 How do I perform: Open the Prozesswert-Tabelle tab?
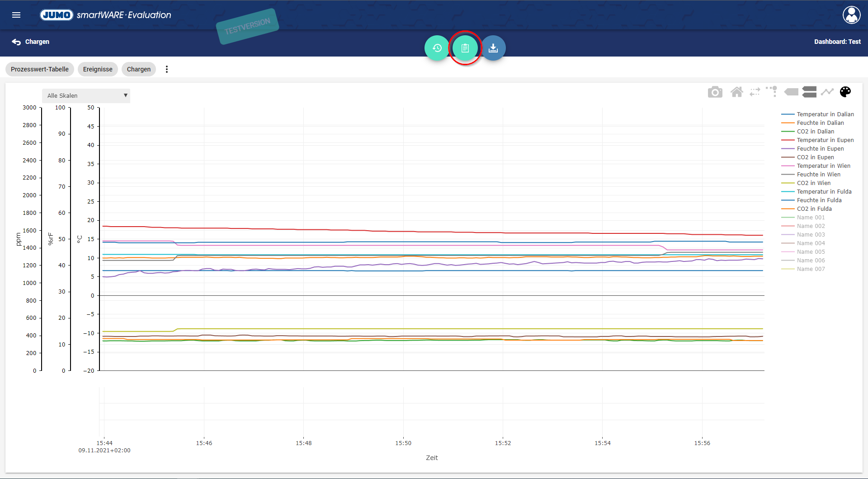click(x=40, y=69)
